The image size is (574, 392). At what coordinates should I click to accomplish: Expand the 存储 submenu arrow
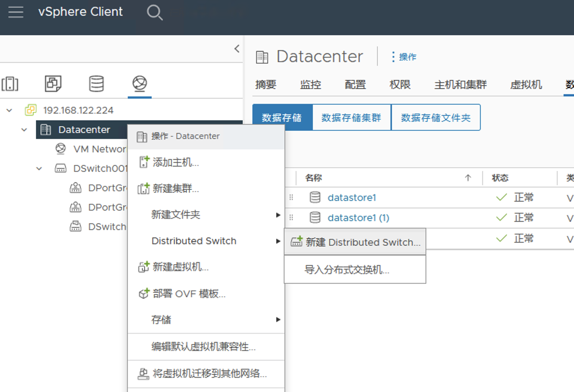(278, 320)
